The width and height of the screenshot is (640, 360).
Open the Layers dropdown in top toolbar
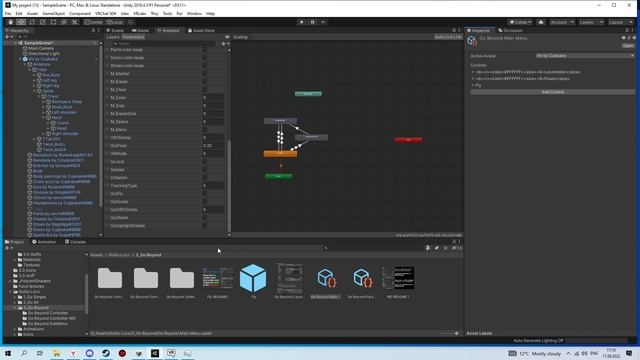click(590, 22)
